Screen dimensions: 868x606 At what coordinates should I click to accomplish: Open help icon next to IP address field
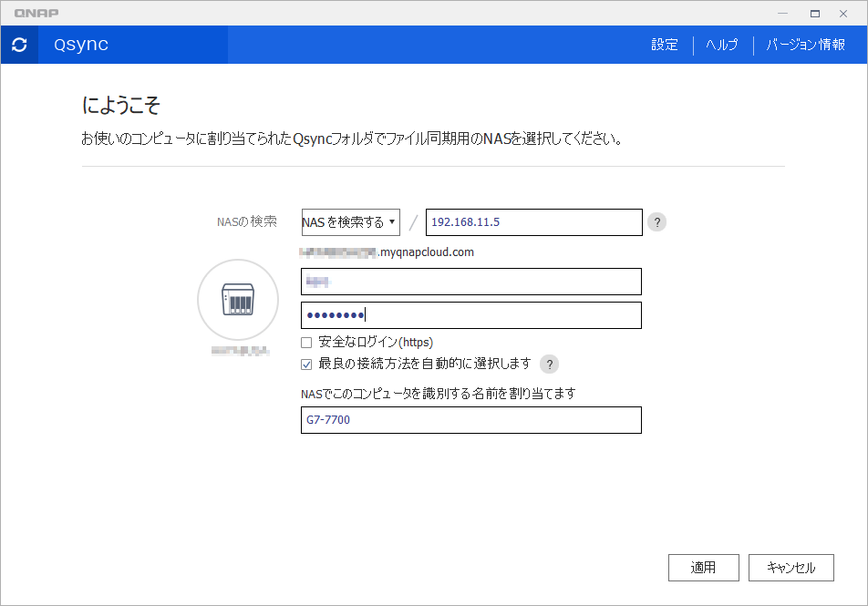(657, 222)
